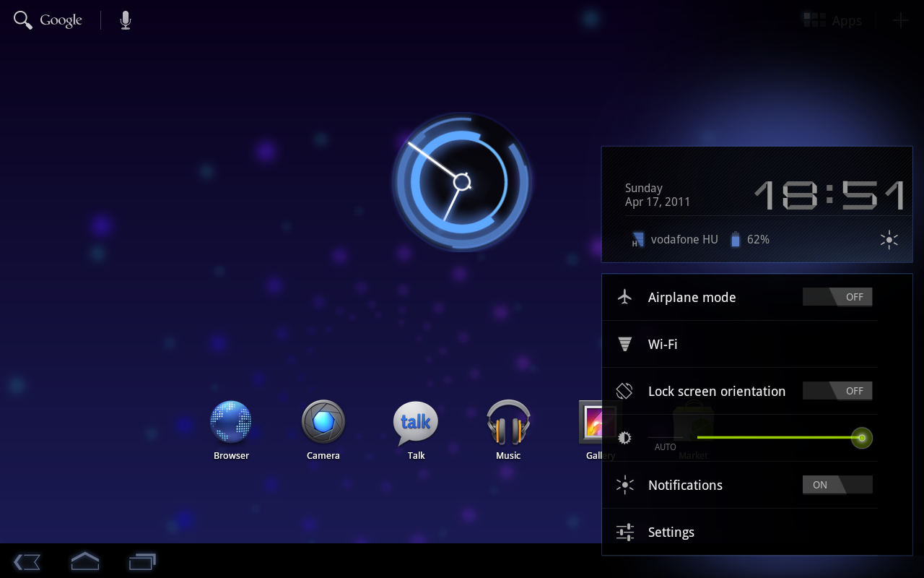Tap the plus icon to customize home
Viewport: 924px width, 578px height.
point(900,20)
